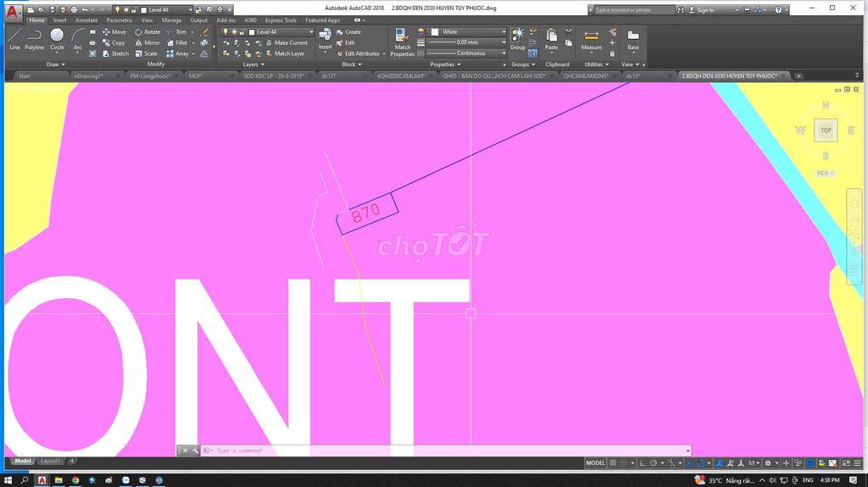Open the ribbon Level 44 layer dropdown

[x=267, y=32]
